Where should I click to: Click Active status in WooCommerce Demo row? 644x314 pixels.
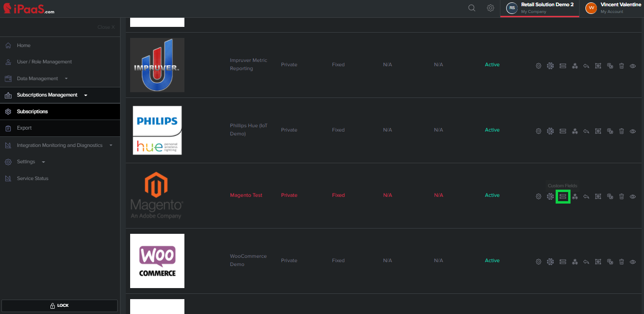tap(492, 261)
